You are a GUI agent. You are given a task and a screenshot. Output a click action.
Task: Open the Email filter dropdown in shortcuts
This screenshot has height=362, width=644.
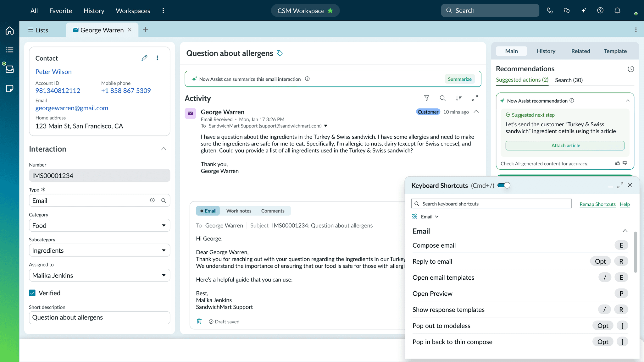point(429,217)
